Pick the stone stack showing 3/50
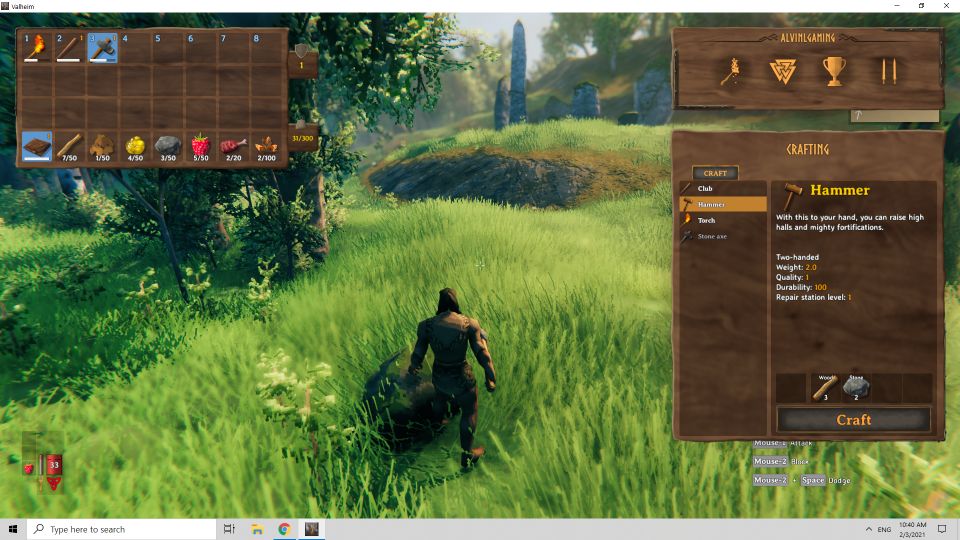 pos(168,146)
